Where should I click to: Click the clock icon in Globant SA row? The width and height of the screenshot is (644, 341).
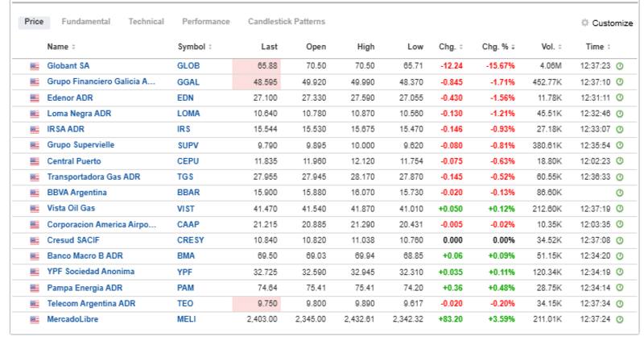(x=620, y=67)
